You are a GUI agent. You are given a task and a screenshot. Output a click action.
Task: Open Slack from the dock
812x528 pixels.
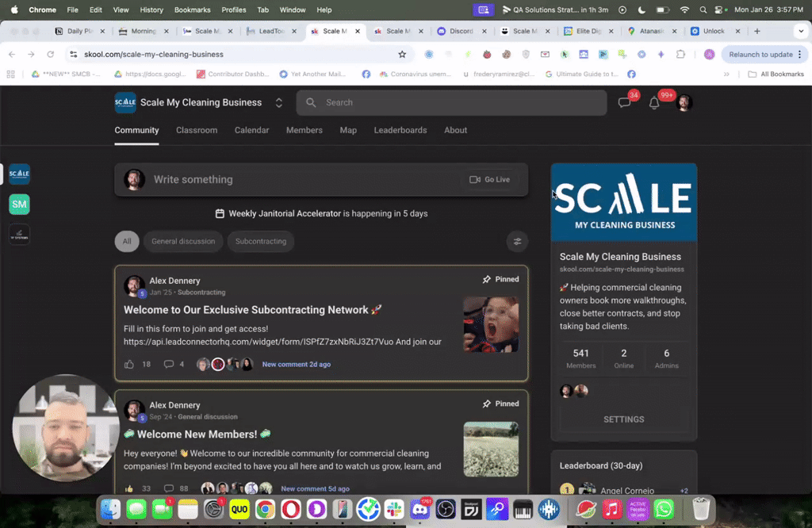click(x=394, y=509)
